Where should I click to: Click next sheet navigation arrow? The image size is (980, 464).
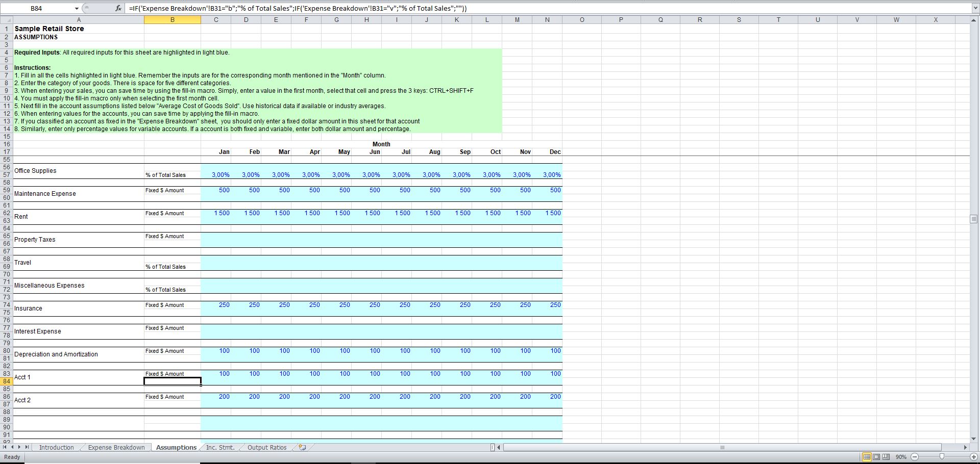(21, 447)
